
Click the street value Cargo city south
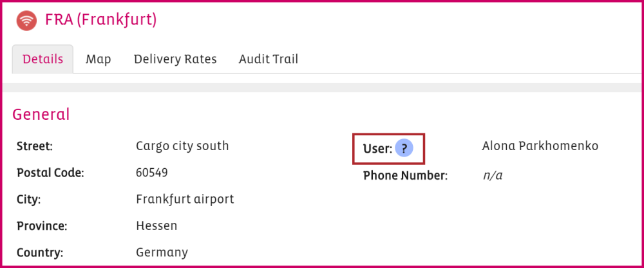pyautogui.click(x=182, y=146)
